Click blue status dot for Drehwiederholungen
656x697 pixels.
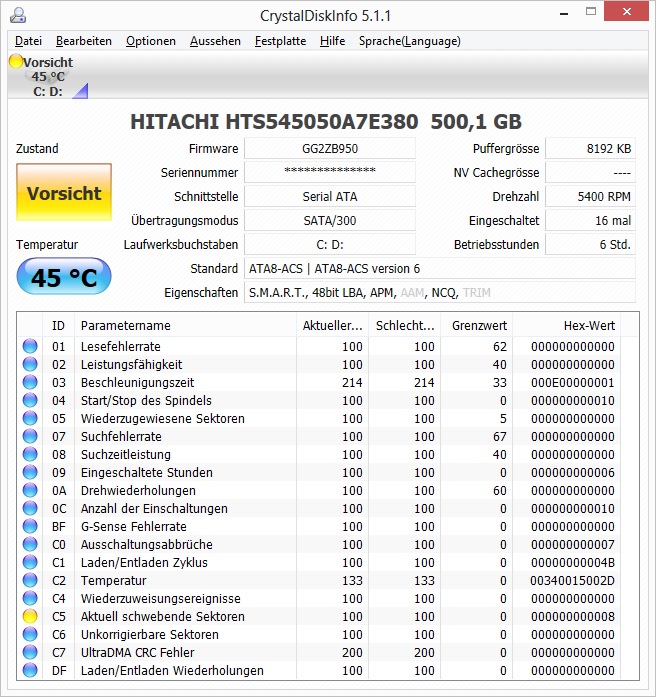pyautogui.click(x=30, y=490)
